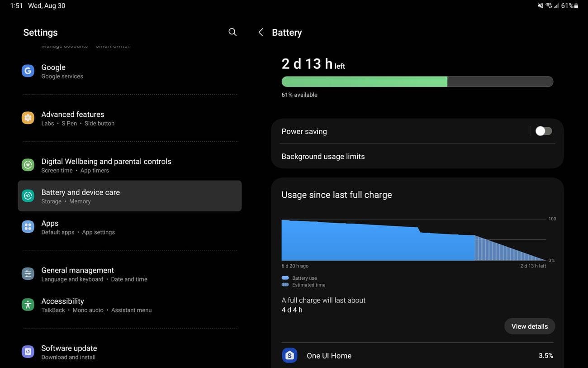Tap the Google services icon

pos(28,71)
